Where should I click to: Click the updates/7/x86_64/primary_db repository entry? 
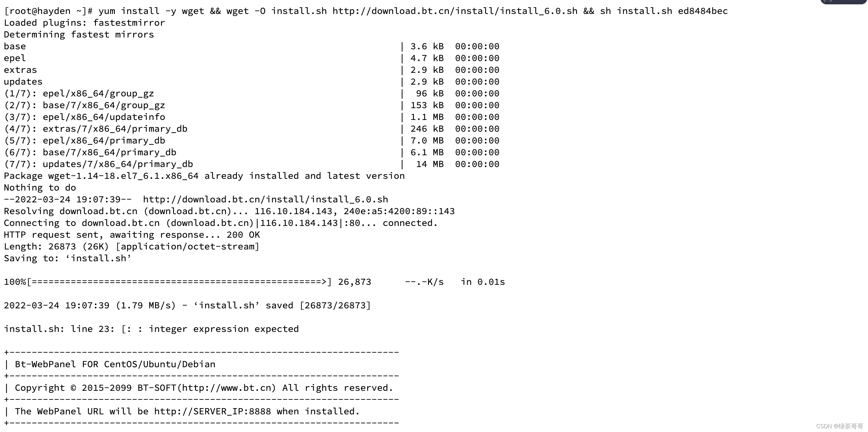(x=118, y=164)
